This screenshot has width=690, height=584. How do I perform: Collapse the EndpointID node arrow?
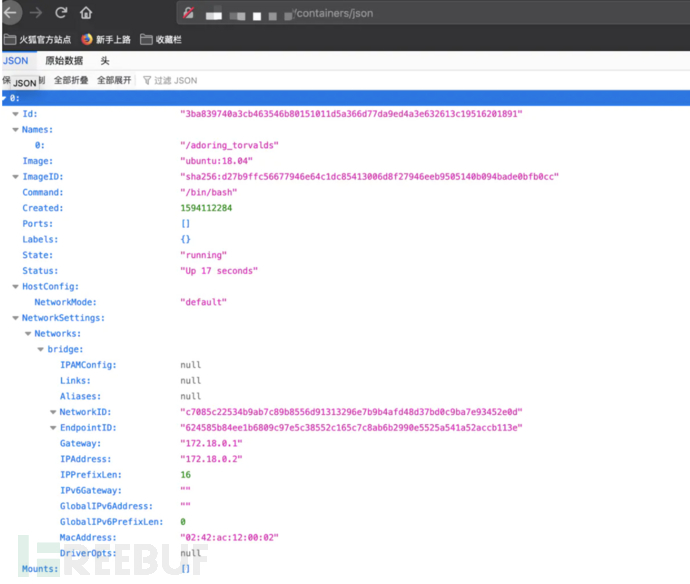tap(53, 428)
